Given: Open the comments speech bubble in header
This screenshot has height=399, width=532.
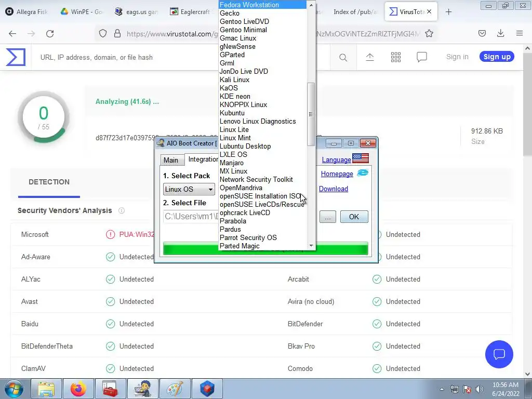Looking at the screenshot, I should click(422, 57).
